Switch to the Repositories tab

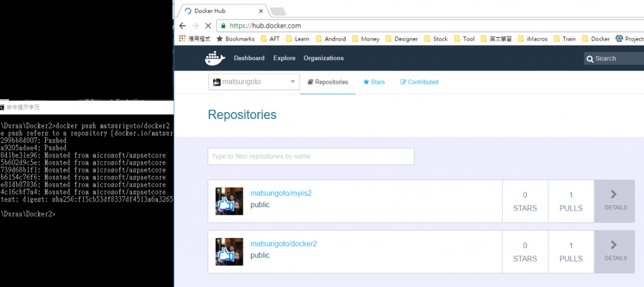point(328,82)
